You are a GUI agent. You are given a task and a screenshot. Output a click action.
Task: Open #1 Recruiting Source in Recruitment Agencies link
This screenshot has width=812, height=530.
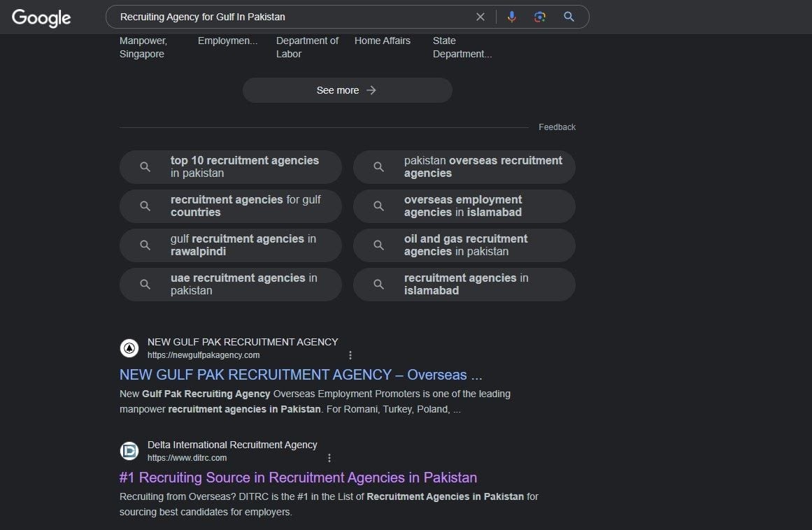pos(298,478)
